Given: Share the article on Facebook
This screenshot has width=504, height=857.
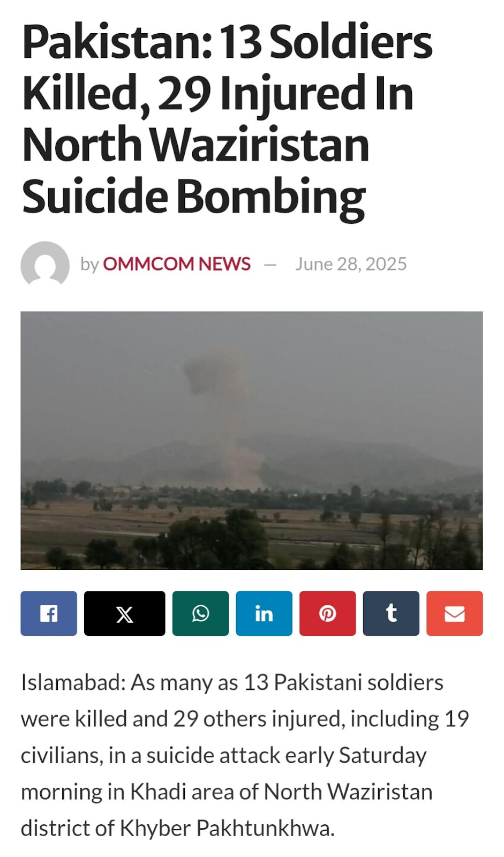Looking at the screenshot, I should coord(49,613).
